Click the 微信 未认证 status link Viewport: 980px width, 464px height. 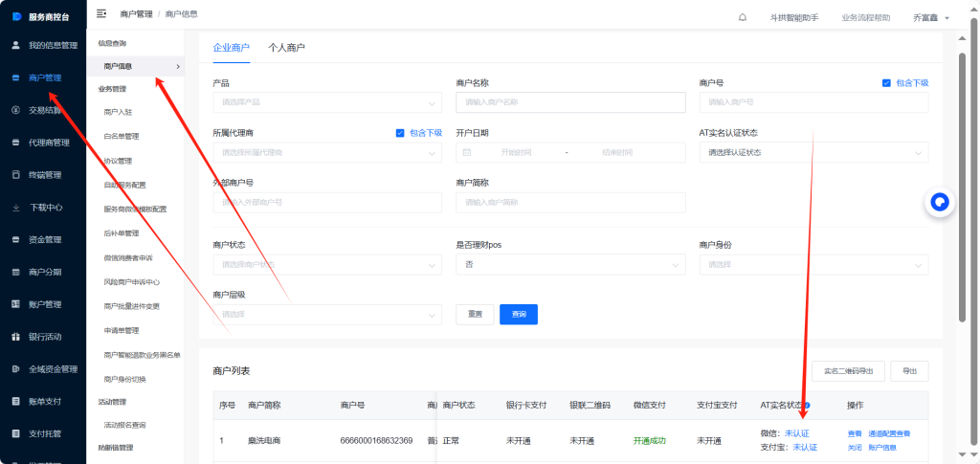(x=797, y=433)
